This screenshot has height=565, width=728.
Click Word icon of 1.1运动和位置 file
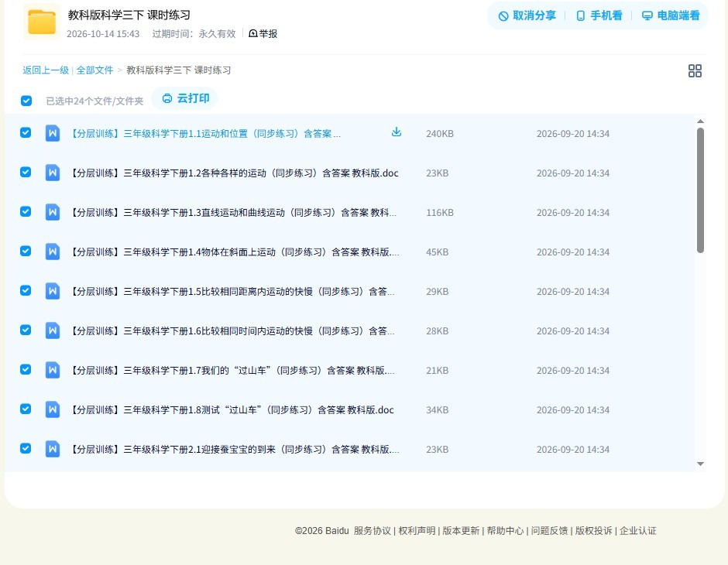coord(53,133)
